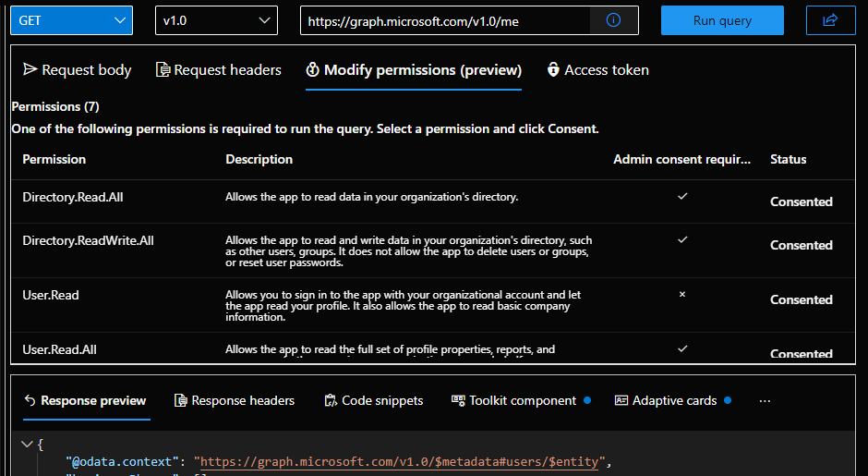Click the share query icon button
Screen dimensions: 868x476
830,20
